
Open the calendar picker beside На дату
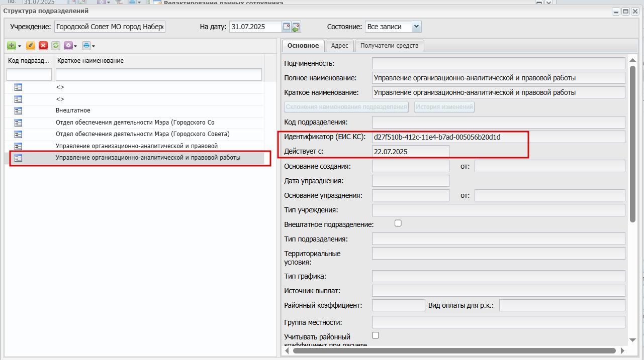286,27
